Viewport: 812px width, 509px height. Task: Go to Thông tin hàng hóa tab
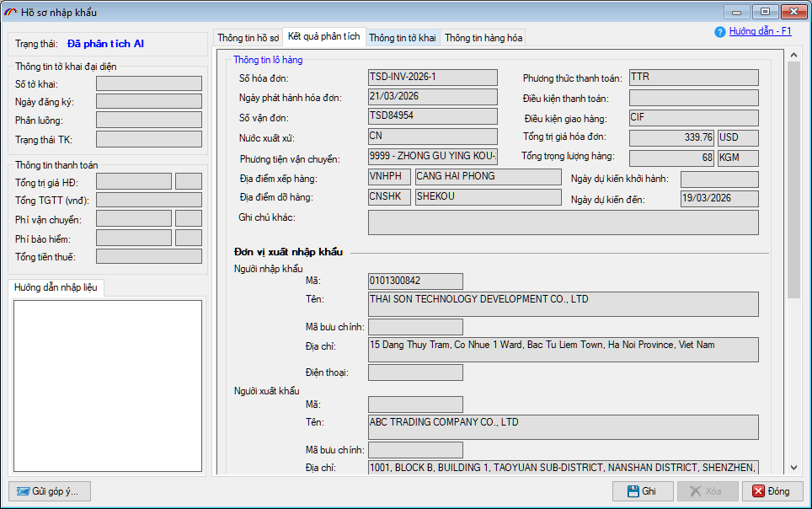(x=483, y=38)
